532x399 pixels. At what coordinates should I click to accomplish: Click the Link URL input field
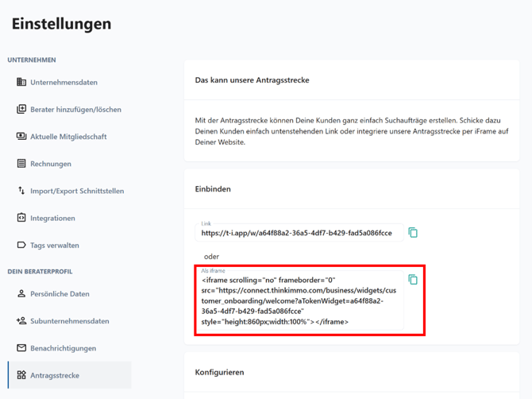296,233
